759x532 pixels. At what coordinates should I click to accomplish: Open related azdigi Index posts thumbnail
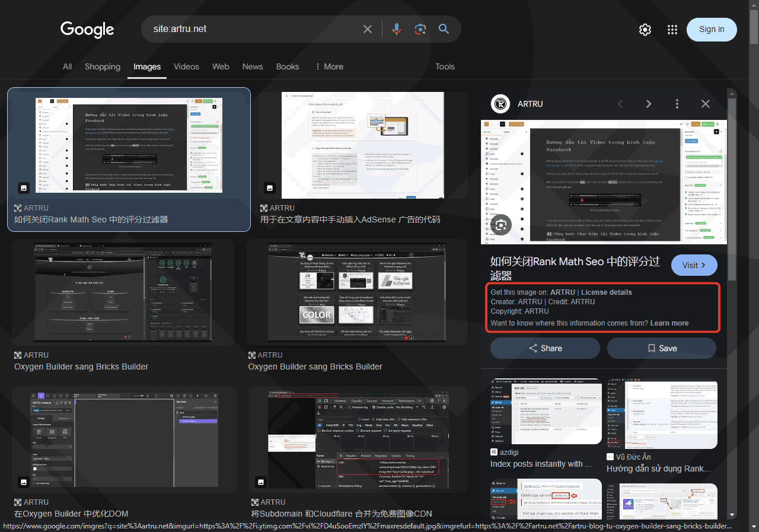[546, 411]
